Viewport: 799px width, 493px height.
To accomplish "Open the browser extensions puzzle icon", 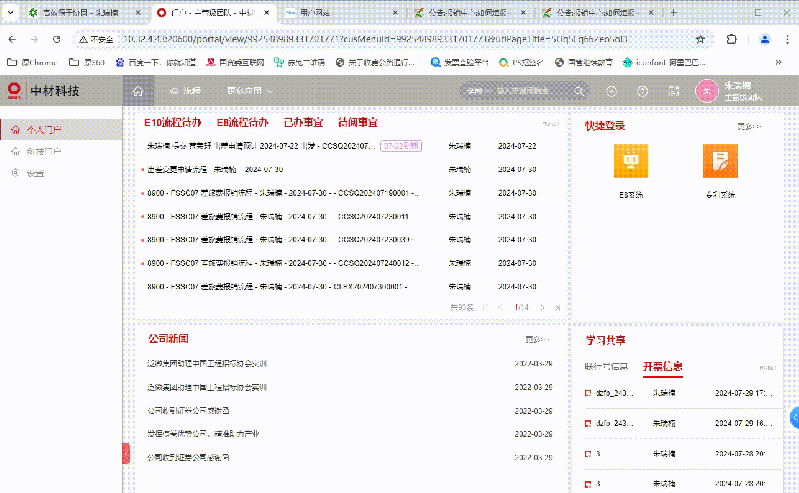I will coord(731,39).
